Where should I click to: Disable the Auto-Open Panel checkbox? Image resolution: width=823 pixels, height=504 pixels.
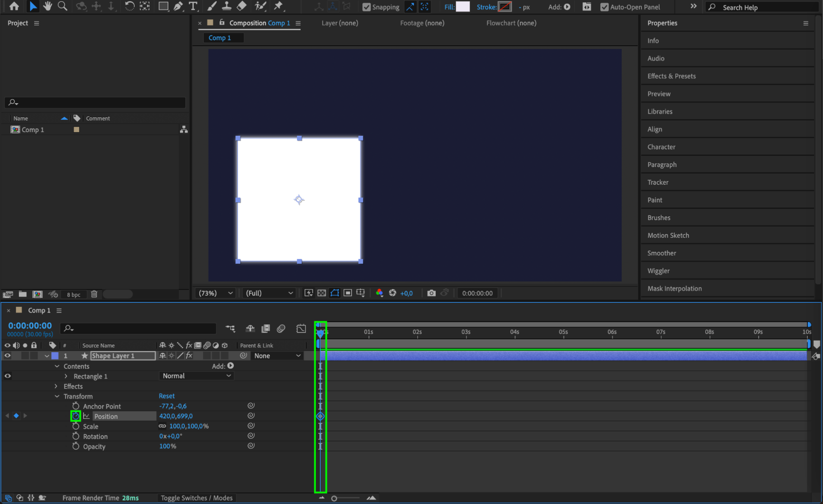[604, 7]
